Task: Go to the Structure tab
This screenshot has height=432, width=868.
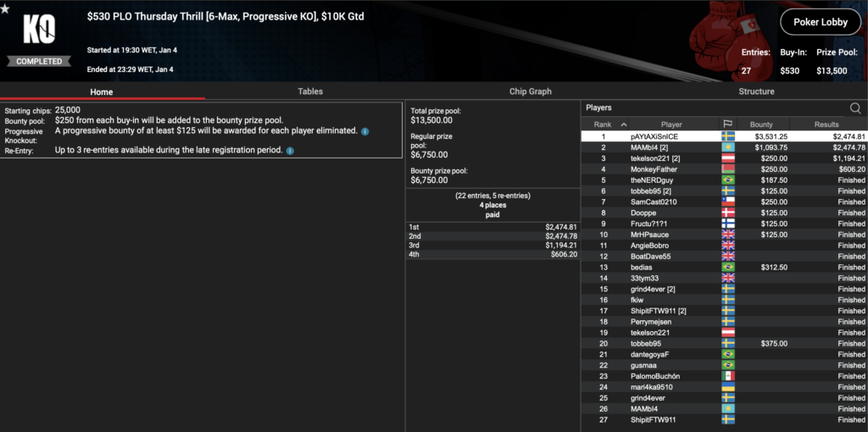Action: point(756,91)
